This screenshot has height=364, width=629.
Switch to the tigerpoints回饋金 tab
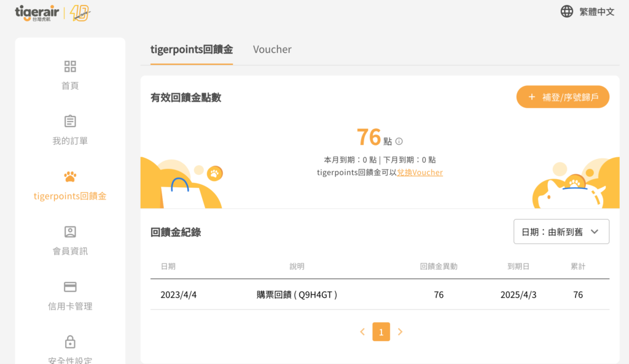pos(192,49)
